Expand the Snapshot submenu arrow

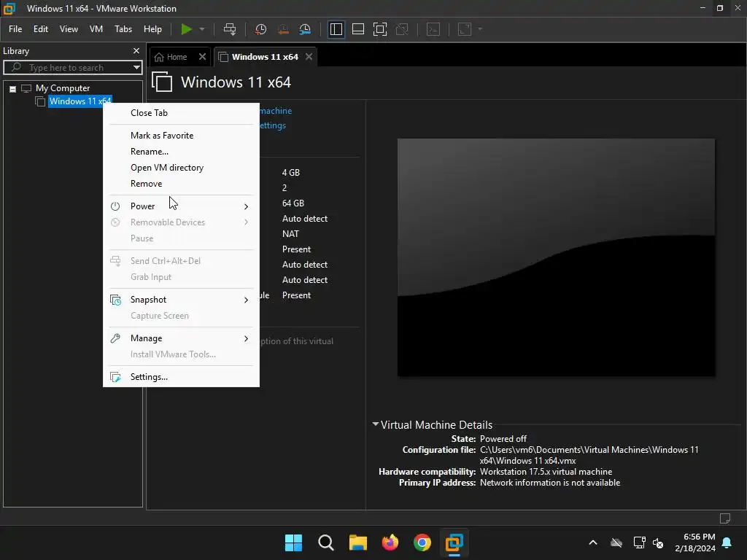(246, 300)
